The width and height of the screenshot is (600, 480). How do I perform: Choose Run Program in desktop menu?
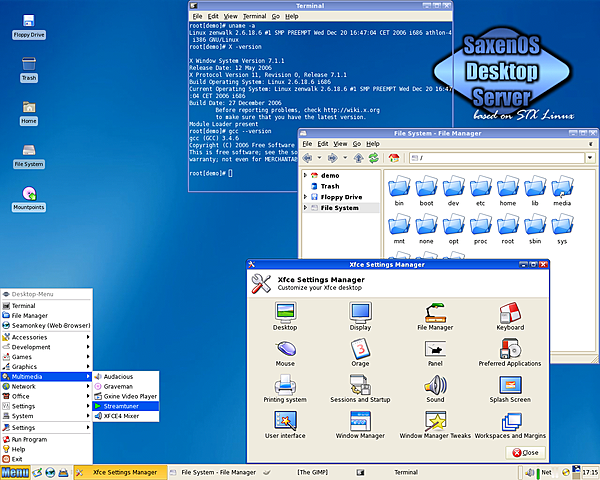pos(46,439)
